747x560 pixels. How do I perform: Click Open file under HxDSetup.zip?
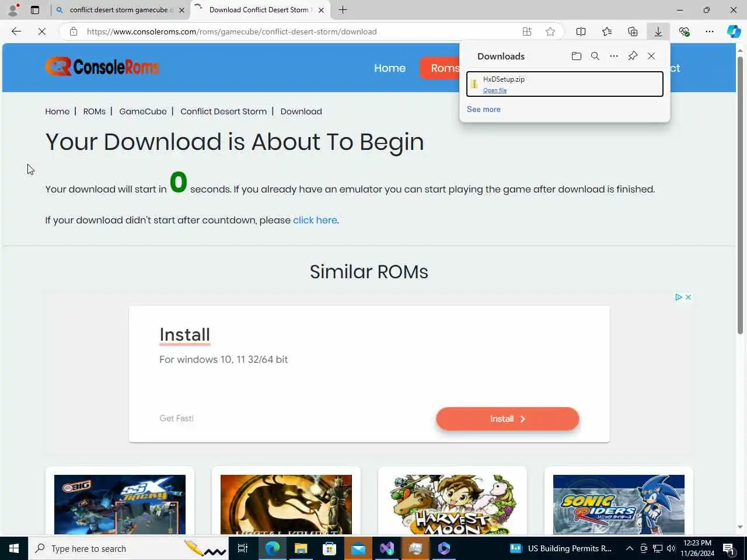tap(495, 90)
